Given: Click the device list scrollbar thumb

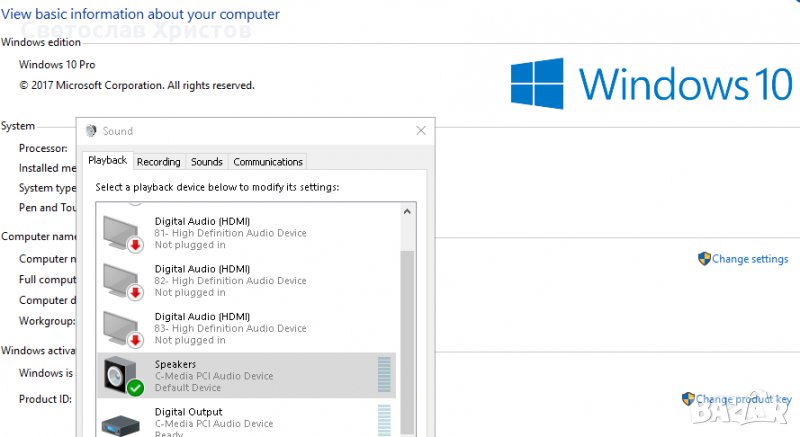Looking at the screenshot, I should pos(407,340).
